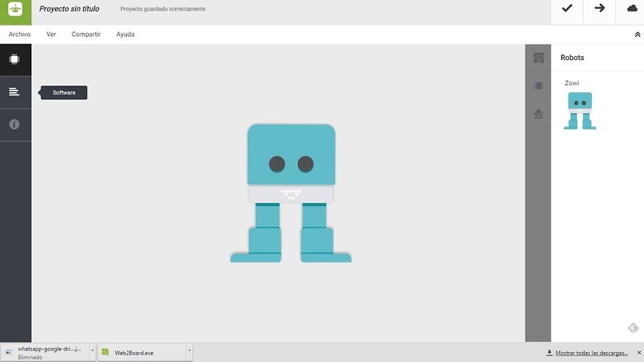Open the project info tab
The width and height of the screenshot is (644, 362).
point(15,125)
